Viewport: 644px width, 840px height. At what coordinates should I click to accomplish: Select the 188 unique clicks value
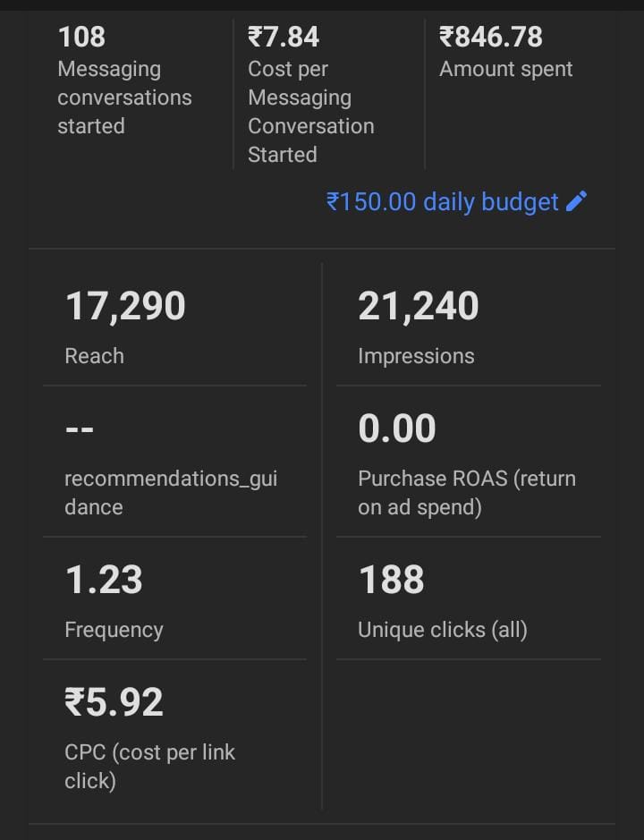[391, 581]
